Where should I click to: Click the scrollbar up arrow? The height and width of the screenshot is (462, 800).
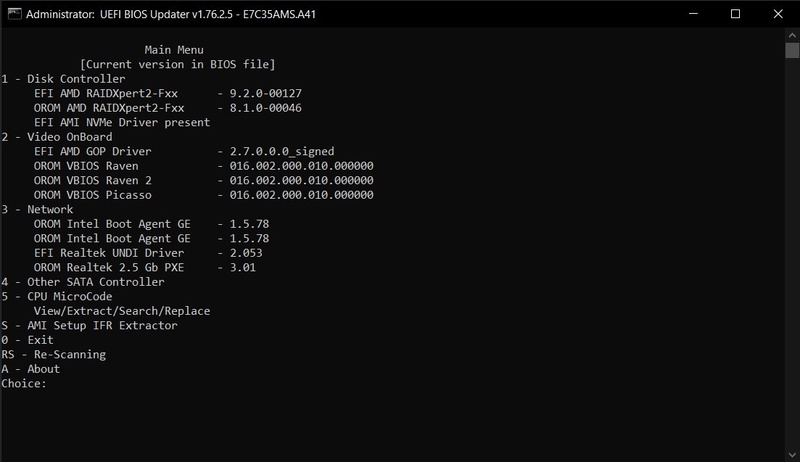[791, 37]
